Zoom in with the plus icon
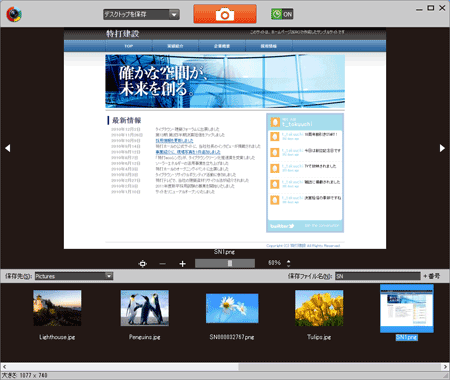The height and width of the screenshot is (380, 450). tap(182, 264)
